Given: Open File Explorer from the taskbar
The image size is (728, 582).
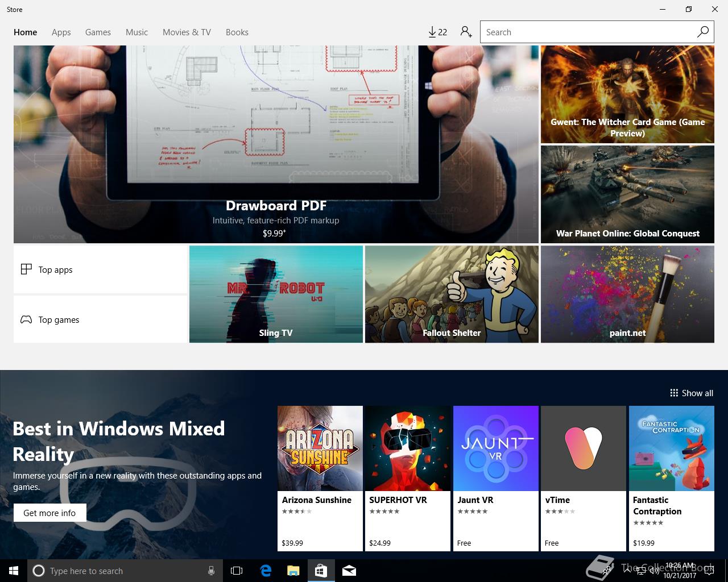Looking at the screenshot, I should tap(293, 571).
